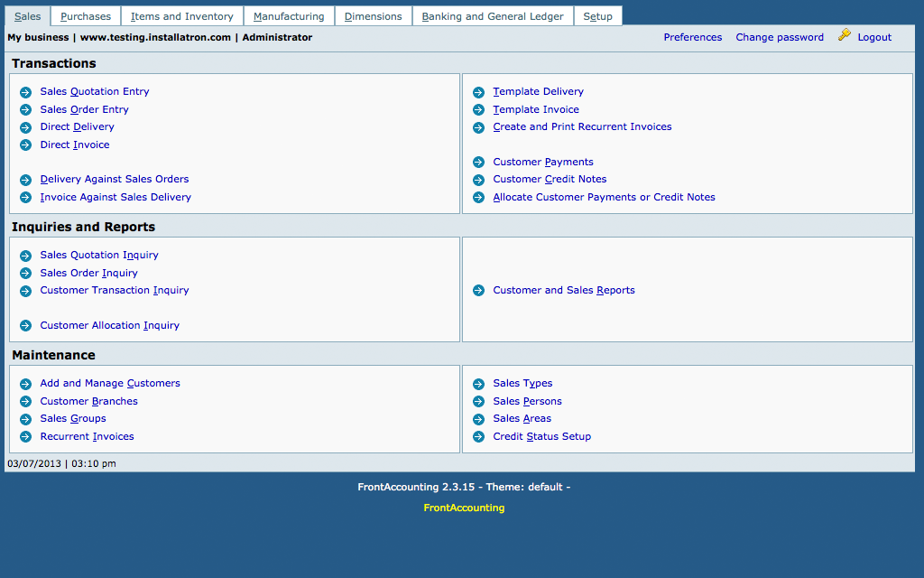The height and width of the screenshot is (578, 924).
Task: Click the key icon beside Logout
Action: pos(845,36)
